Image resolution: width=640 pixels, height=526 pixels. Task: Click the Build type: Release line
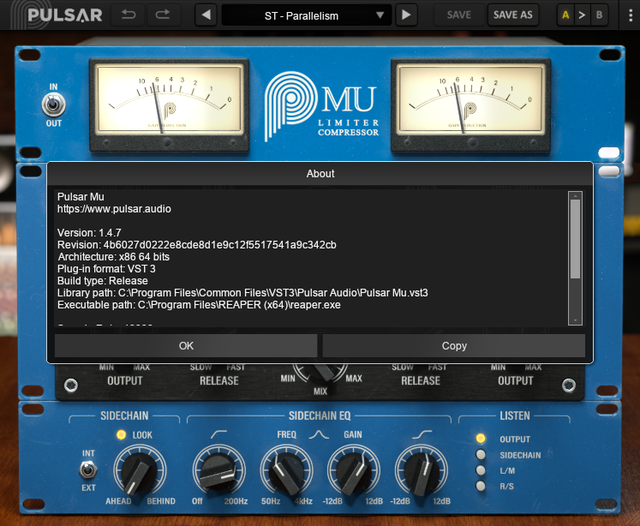102,281
